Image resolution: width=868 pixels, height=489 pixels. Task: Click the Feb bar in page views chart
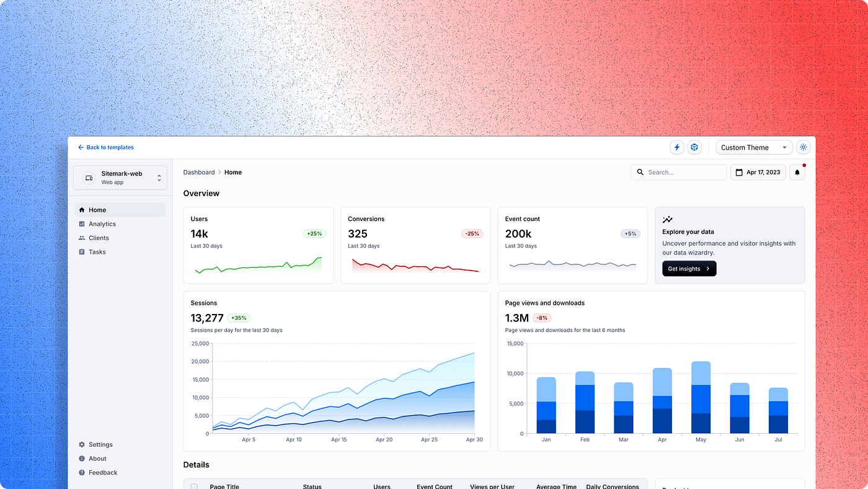click(585, 402)
